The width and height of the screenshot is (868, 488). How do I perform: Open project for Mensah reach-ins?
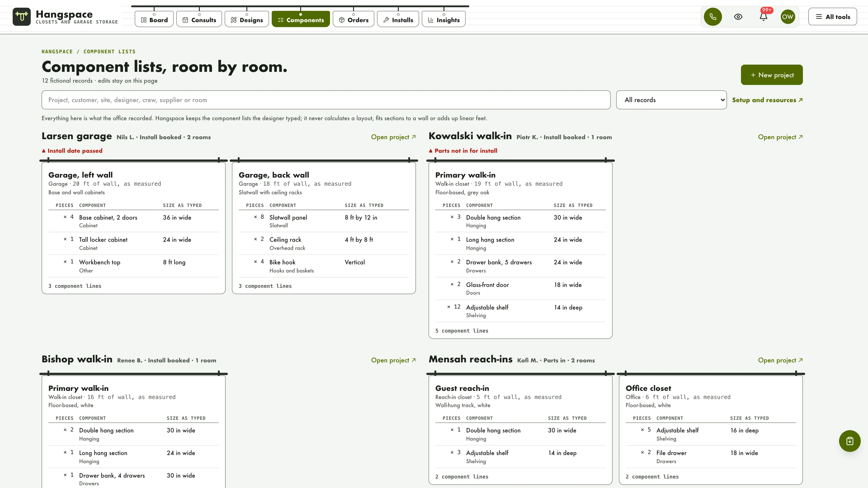[x=780, y=360]
